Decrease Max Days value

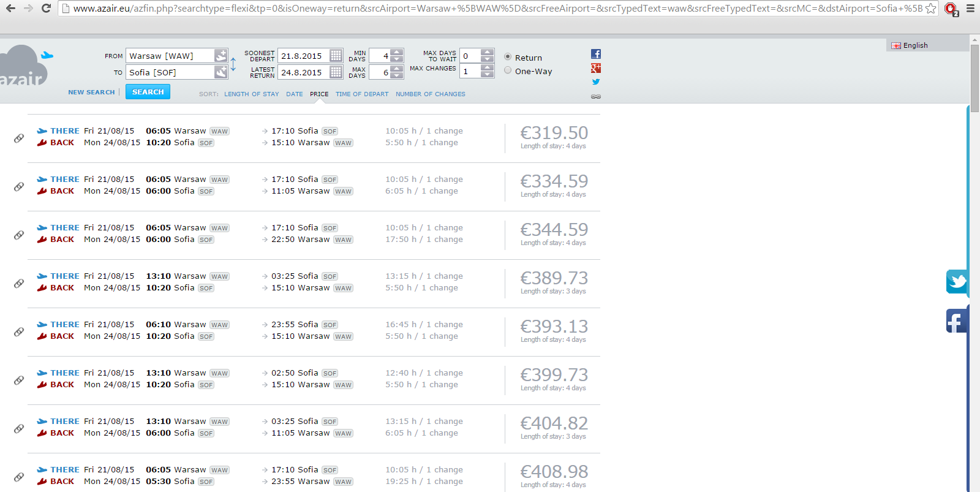point(397,76)
